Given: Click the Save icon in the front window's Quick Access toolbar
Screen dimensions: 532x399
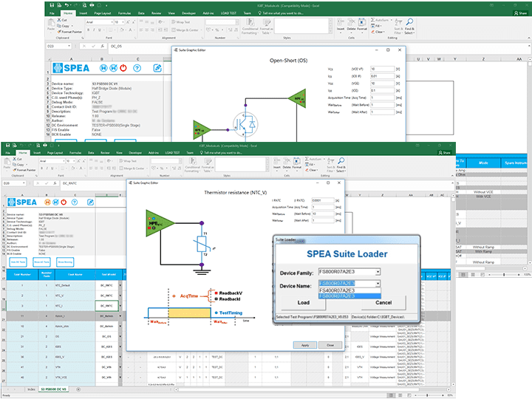Looking at the screenshot, I should tap(7, 146).
